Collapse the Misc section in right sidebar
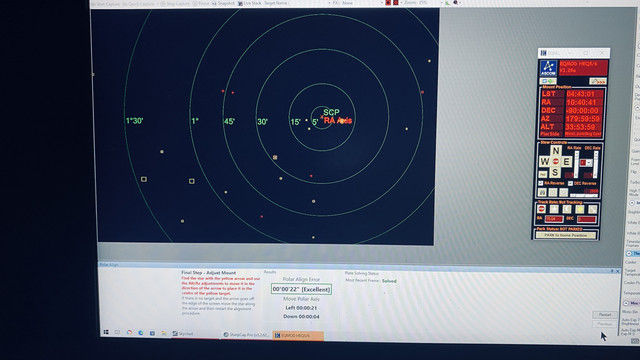Viewport: 640px width, 360px height. tap(626, 303)
